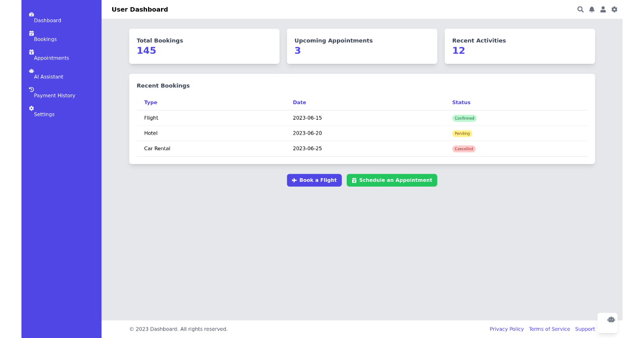Click the calendar icon next to Bookings
The height and width of the screenshot is (338, 644).
31,33
